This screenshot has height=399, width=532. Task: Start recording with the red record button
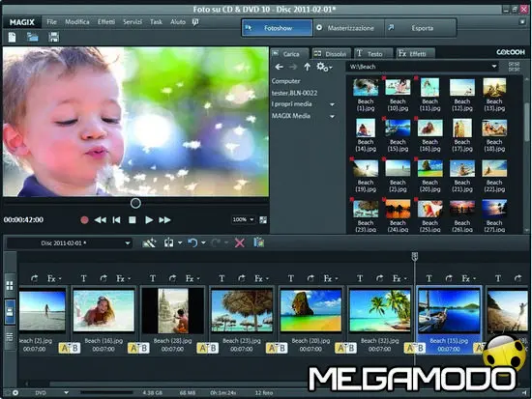tap(84, 220)
